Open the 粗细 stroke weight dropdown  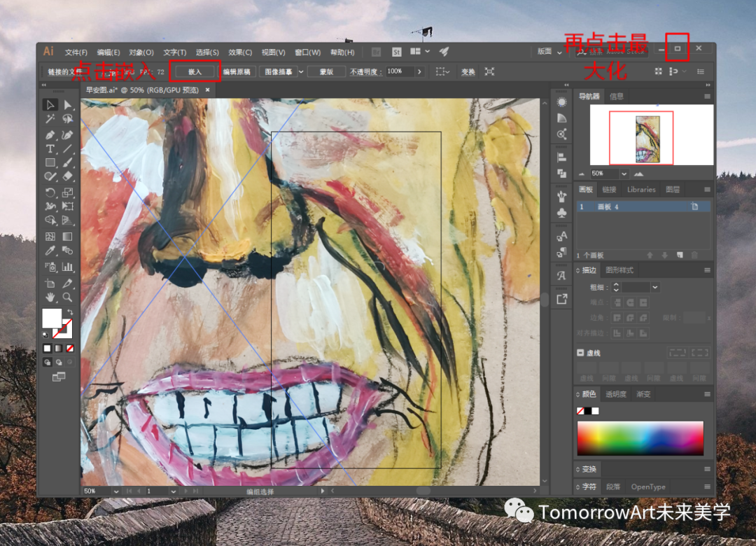654,288
